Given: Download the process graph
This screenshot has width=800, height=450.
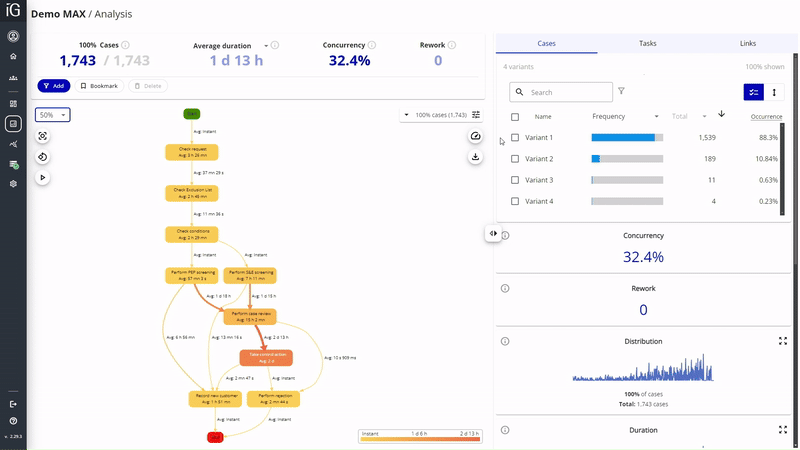Looking at the screenshot, I should (x=475, y=157).
